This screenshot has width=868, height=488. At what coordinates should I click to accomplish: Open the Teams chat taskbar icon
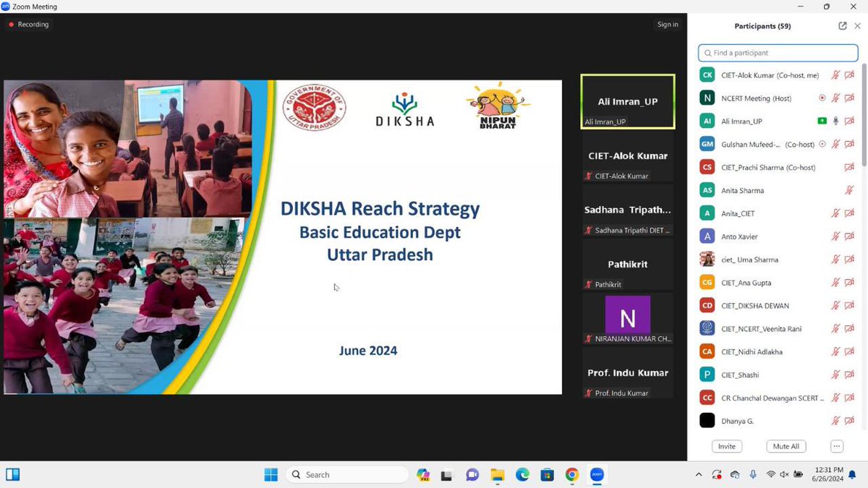(472, 475)
